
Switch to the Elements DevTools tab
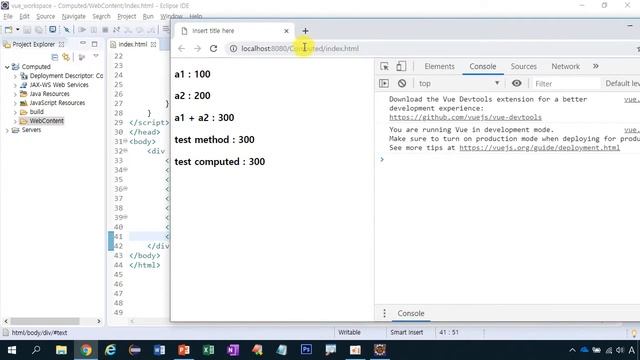pyautogui.click(x=439, y=66)
